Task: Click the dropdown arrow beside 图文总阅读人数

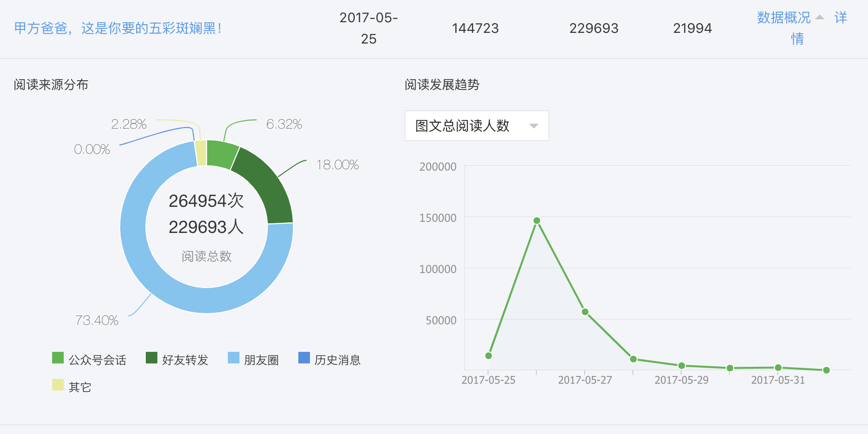Action: (x=533, y=126)
